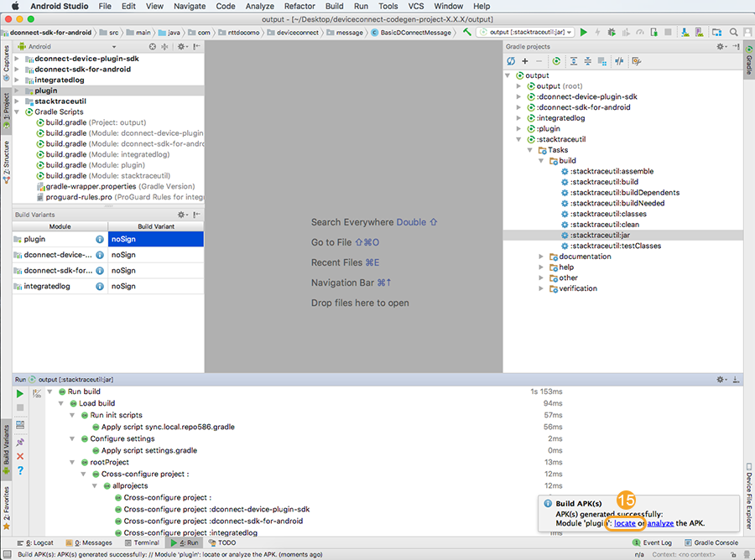Click the Debug bug icon in the toolbar

point(612,32)
